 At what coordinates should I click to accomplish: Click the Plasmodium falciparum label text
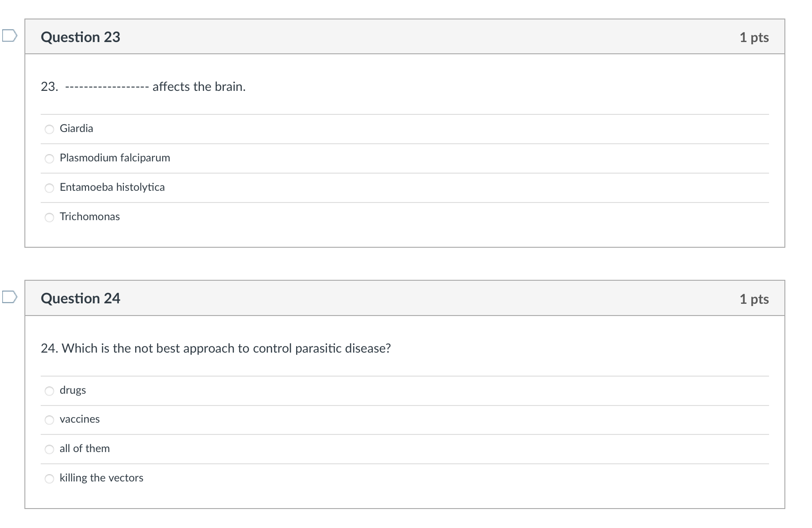coord(115,158)
